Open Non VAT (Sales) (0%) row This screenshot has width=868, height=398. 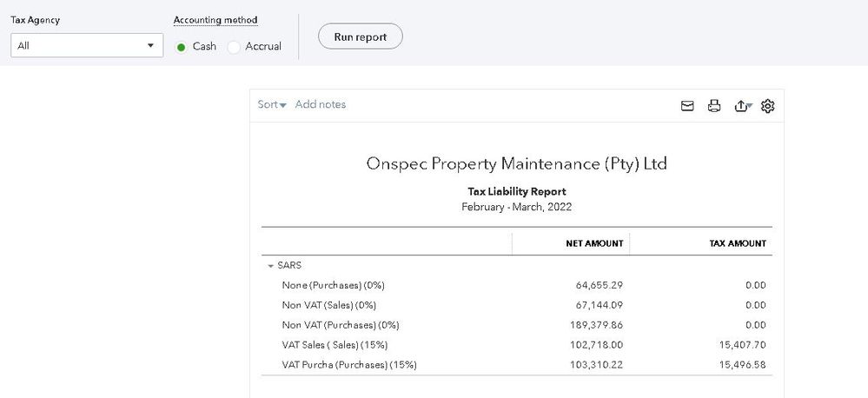coord(329,305)
